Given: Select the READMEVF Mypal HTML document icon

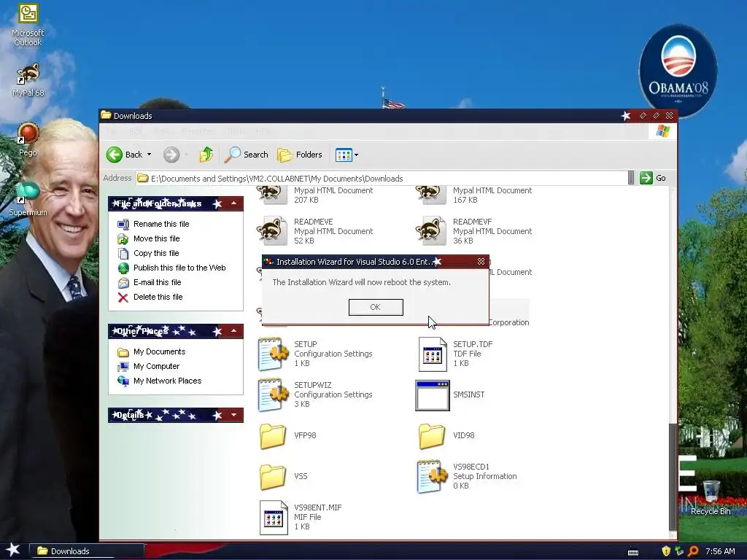Looking at the screenshot, I should pos(431,231).
